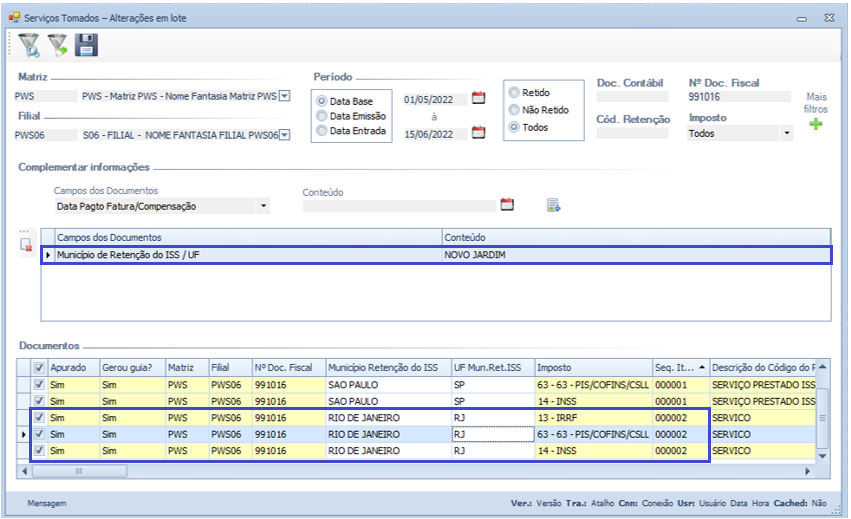The image size is (851, 519).
Task: Expand the Matriz PWS dropdown
Action: pos(284,96)
